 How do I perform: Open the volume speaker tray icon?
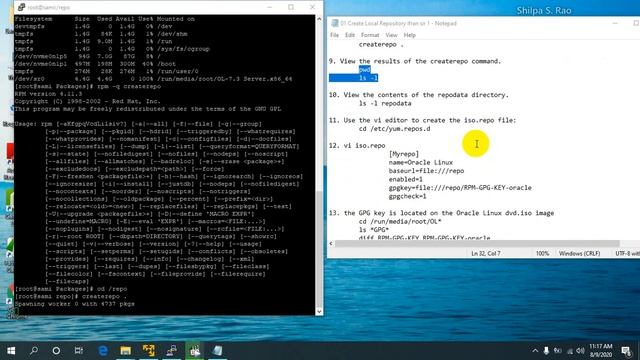coord(580,351)
